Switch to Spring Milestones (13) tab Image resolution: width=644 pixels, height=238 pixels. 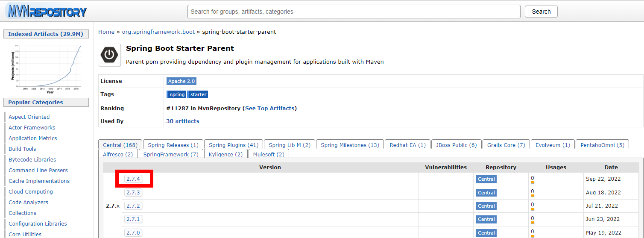pyautogui.click(x=350, y=145)
